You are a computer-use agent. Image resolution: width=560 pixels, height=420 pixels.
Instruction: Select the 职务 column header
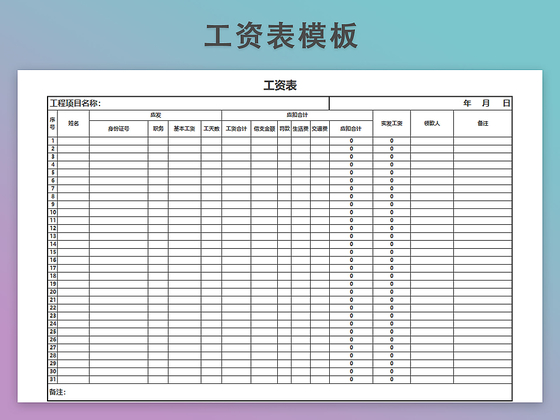[x=158, y=129]
